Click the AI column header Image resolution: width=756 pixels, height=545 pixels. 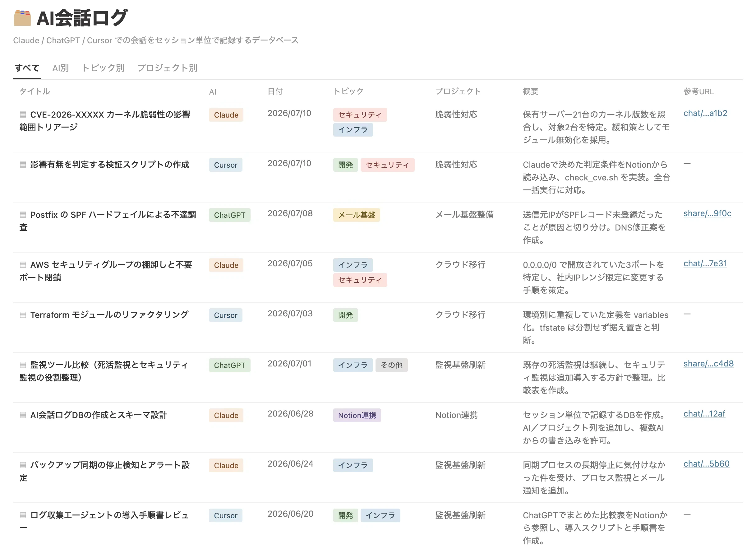(x=213, y=92)
